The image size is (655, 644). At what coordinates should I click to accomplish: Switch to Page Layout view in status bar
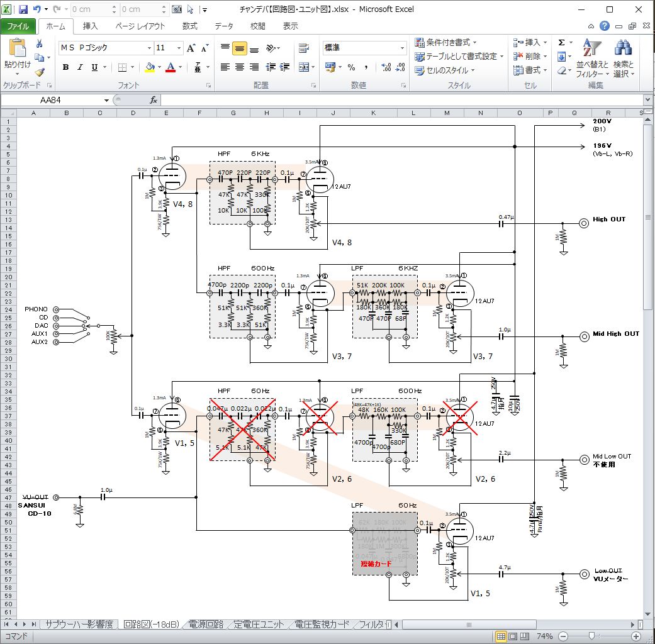click(x=513, y=636)
